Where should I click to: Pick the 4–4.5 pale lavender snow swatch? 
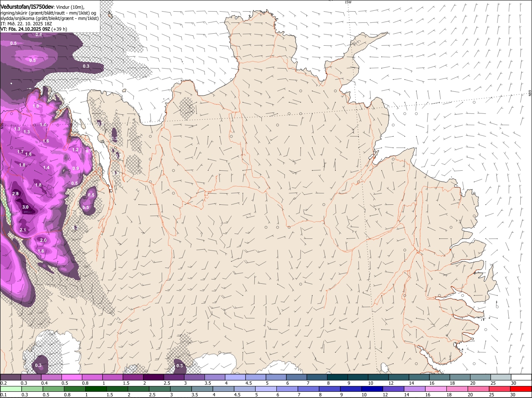tap(236, 377)
